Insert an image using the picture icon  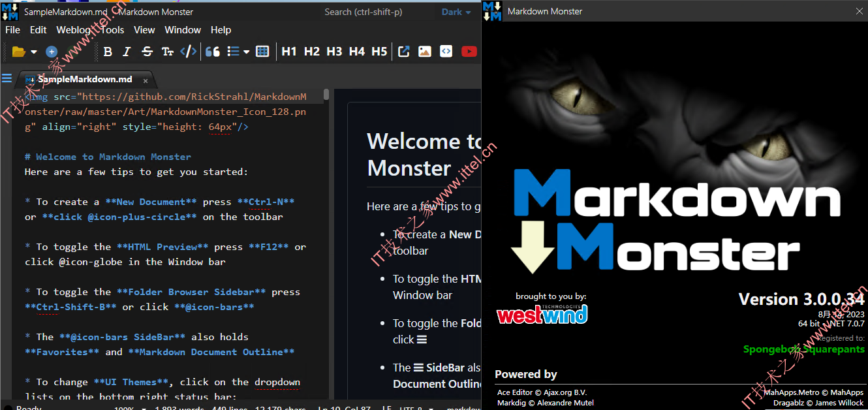tap(425, 52)
